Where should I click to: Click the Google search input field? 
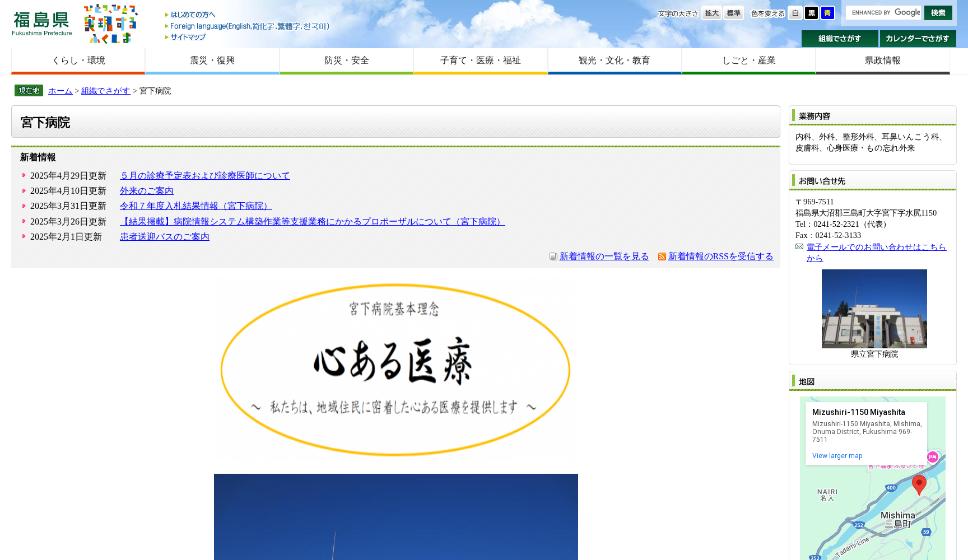pos(883,12)
